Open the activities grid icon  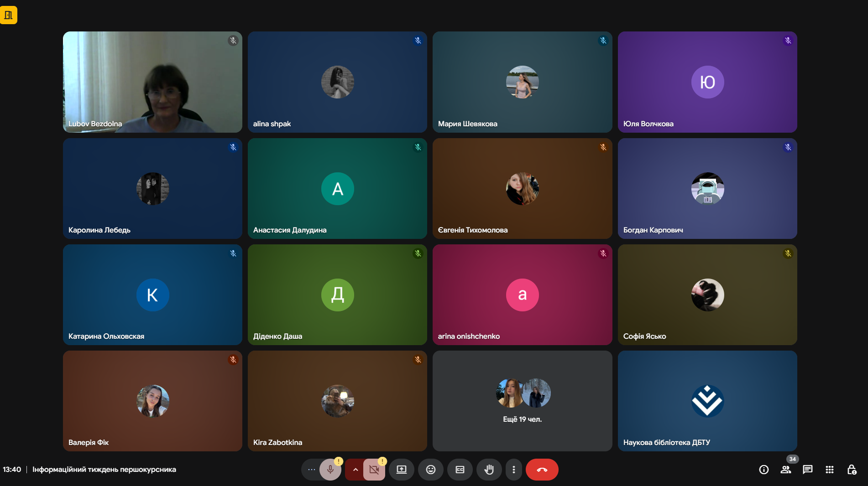(829, 470)
